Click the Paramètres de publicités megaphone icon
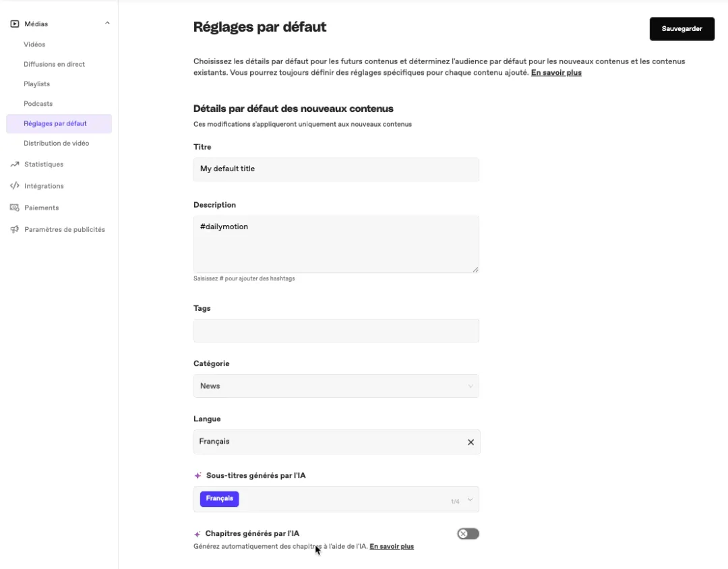 tap(15, 229)
